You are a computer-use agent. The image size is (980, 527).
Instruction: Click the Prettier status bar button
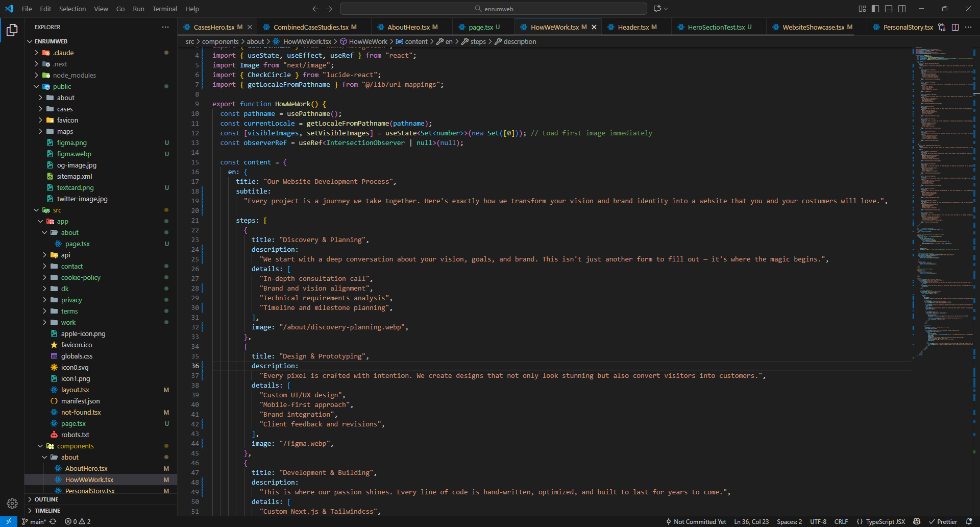pyautogui.click(x=943, y=521)
